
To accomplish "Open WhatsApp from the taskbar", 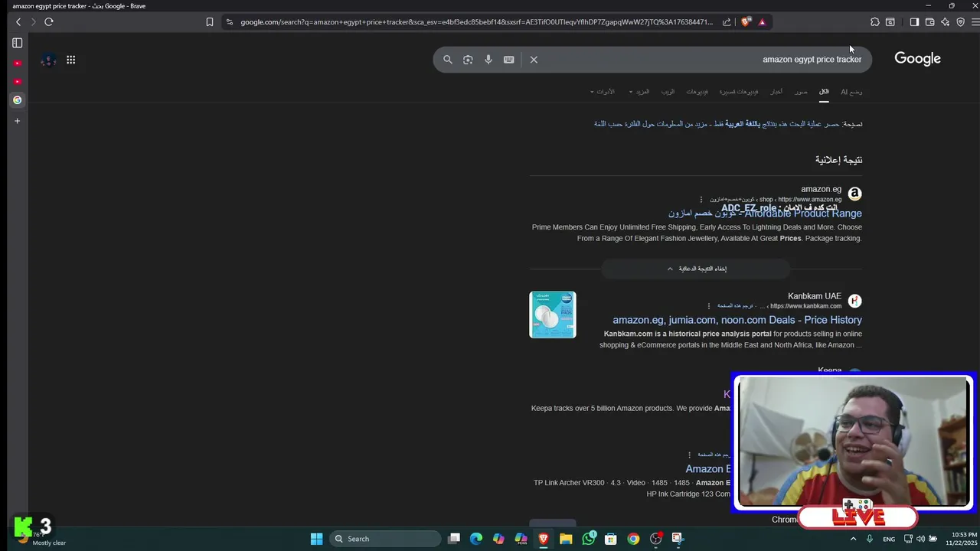I will click(588, 539).
